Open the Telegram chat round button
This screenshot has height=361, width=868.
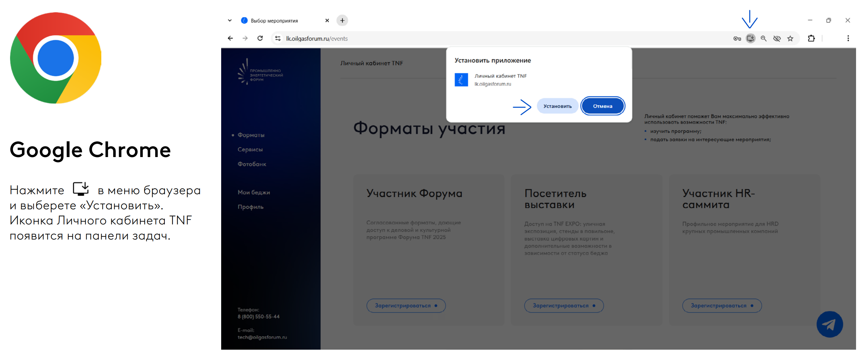click(x=829, y=324)
